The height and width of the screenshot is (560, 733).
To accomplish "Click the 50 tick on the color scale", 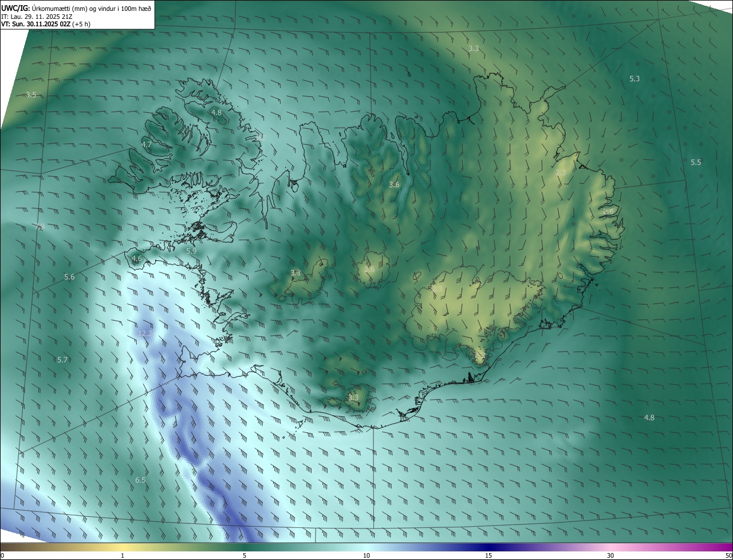I will point(728,555).
